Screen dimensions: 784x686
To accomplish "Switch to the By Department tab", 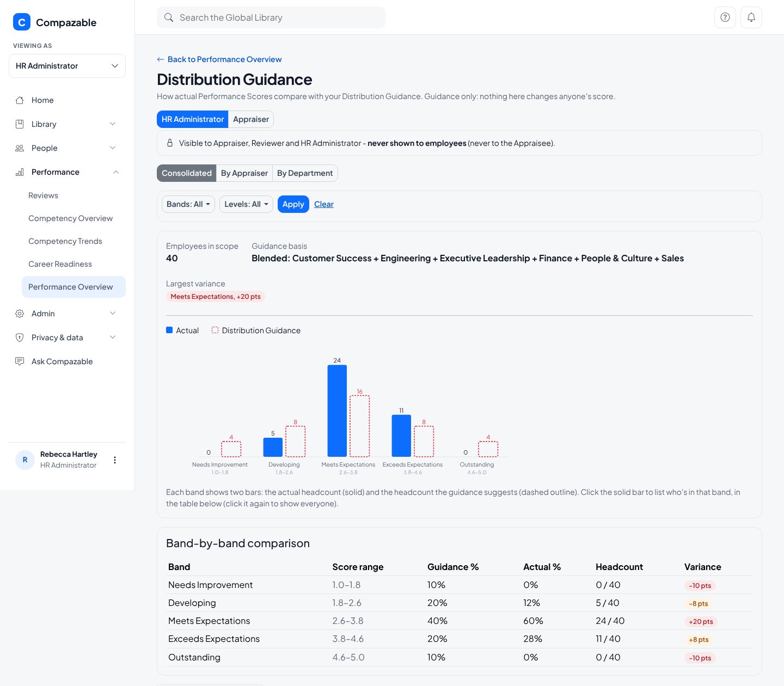I will coord(305,173).
